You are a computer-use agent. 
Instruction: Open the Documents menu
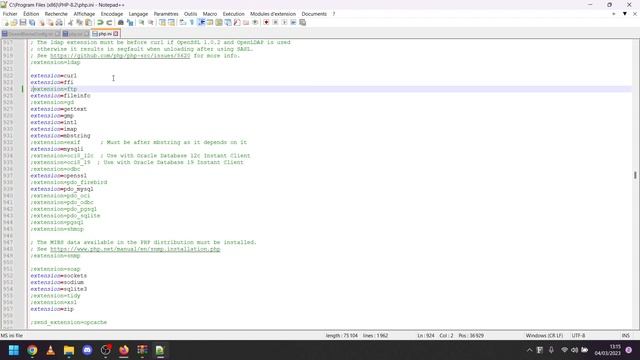click(x=314, y=14)
